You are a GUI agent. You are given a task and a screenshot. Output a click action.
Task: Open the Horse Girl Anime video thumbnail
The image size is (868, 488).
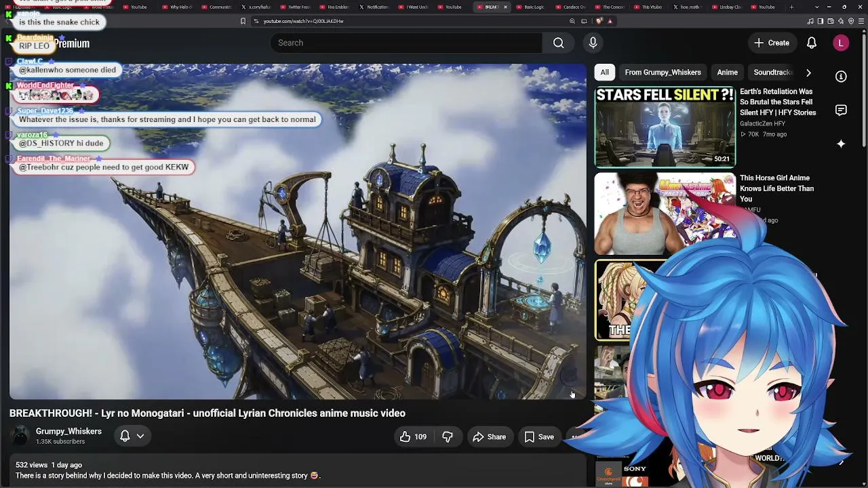pos(665,213)
